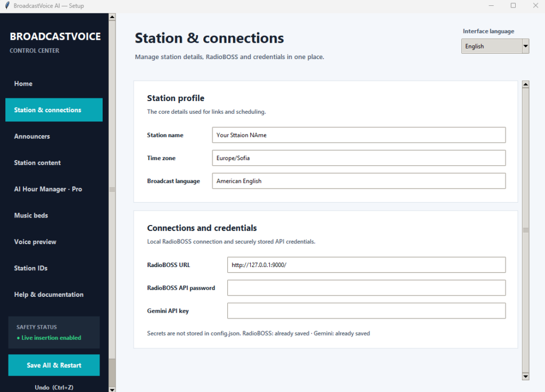The height and width of the screenshot is (392, 545).
Task: Click the SAFETY STATUS label
Action: click(x=37, y=327)
